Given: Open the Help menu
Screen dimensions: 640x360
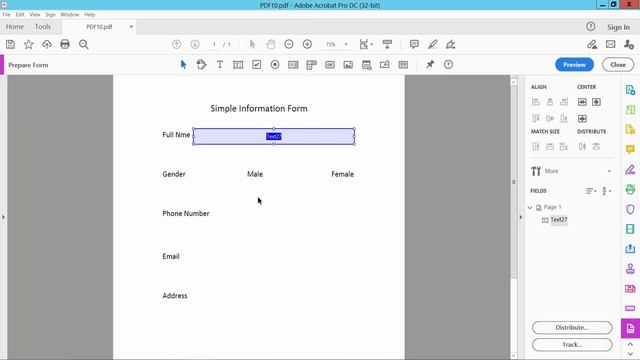Looking at the screenshot, I should click(x=89, y=14).
